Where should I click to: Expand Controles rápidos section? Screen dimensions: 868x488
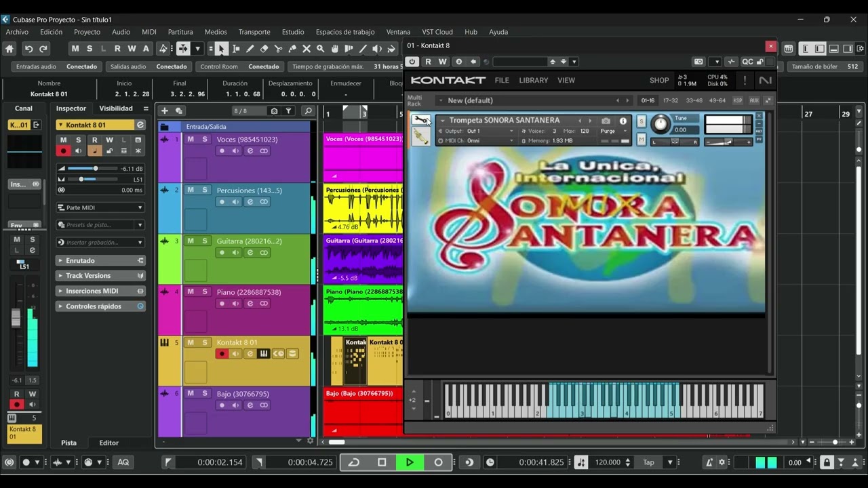(100, 306)
